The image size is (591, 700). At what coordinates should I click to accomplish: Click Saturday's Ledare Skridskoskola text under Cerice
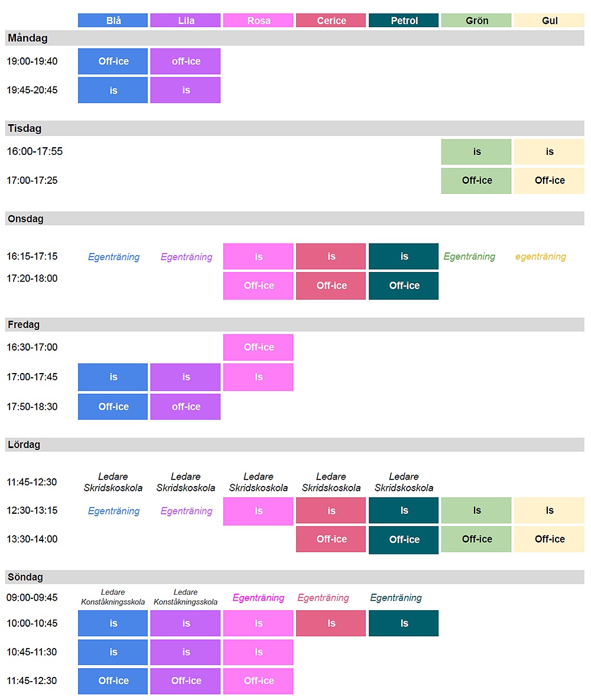point(331,482)
